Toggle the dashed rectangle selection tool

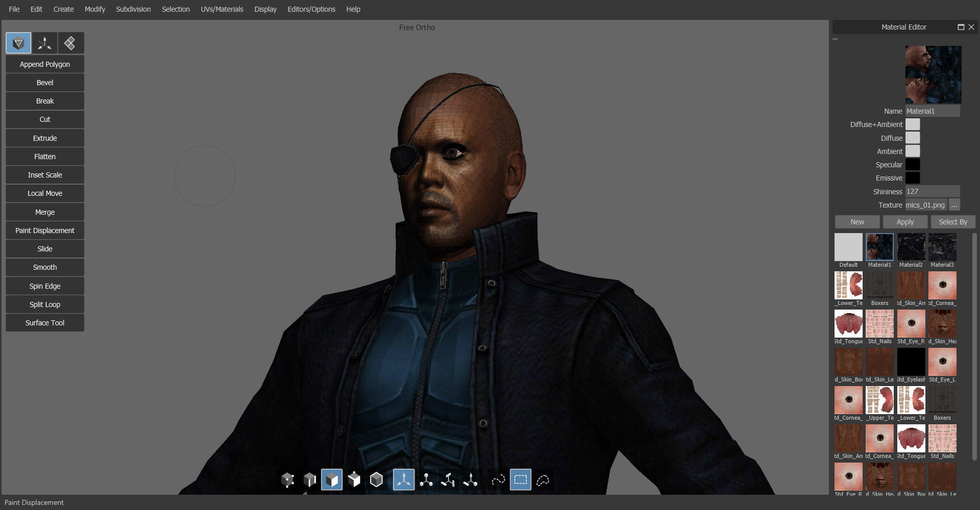(x=521, y=480)
